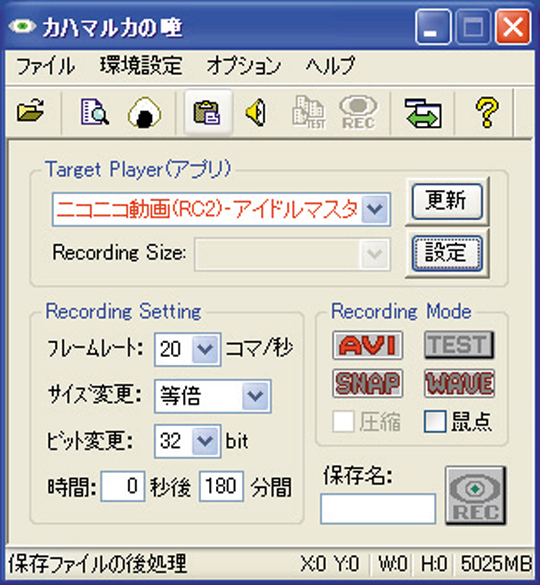Image resolution: width=540 pixels, height=585 pixels.
Task: Click the big REC eye button
Action: pos(475,495)
